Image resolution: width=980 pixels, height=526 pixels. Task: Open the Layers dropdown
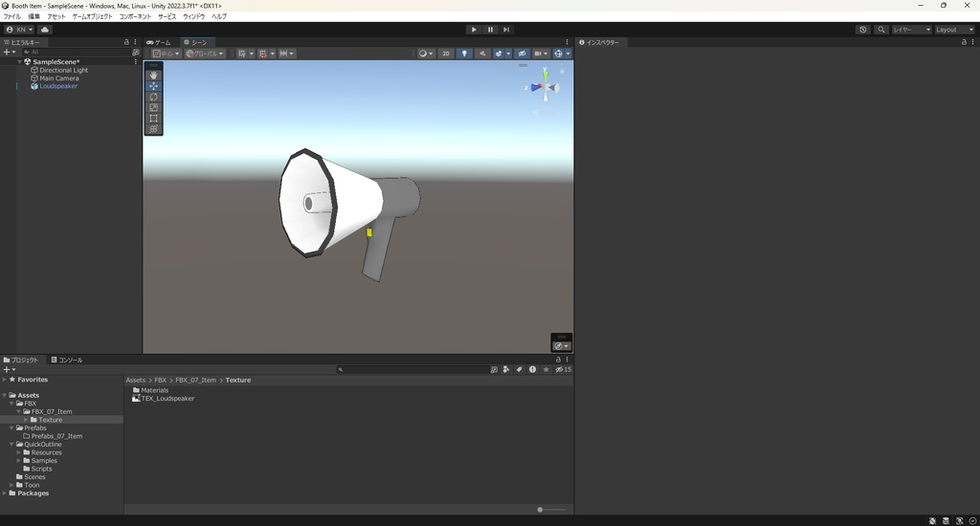click(x=911, y=30)
